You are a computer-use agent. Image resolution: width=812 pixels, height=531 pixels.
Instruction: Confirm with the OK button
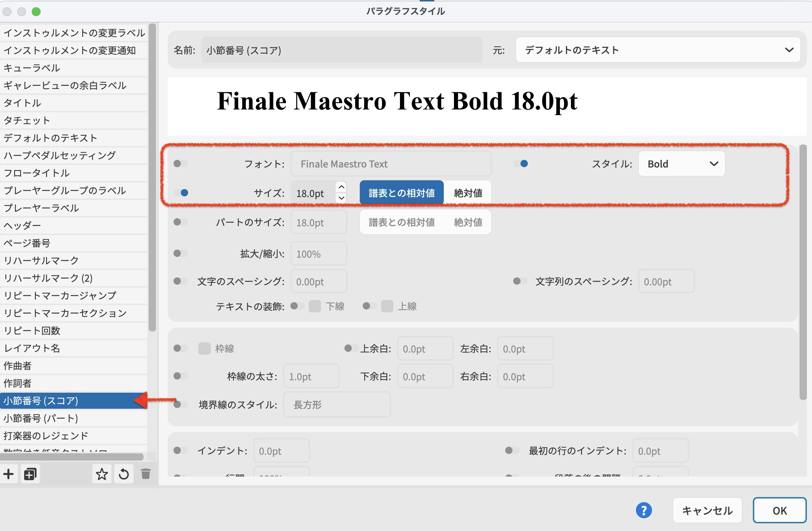coord(779,510)
